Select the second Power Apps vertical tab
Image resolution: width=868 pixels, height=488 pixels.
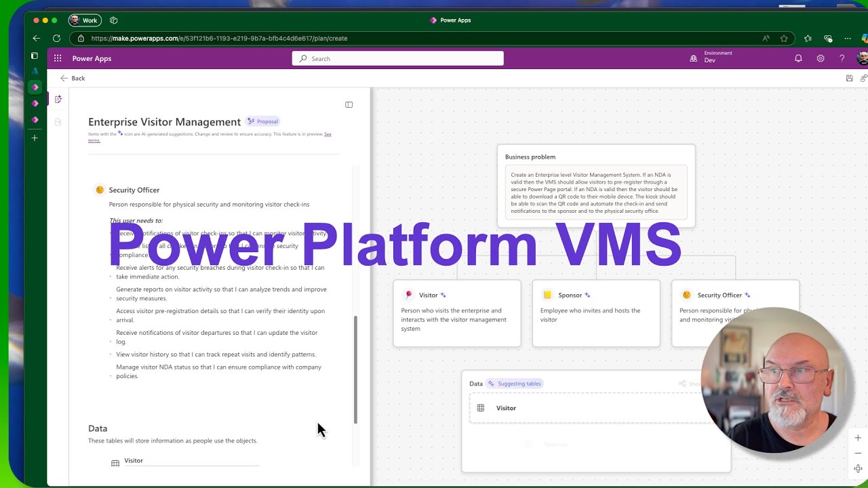coord(35,104)
